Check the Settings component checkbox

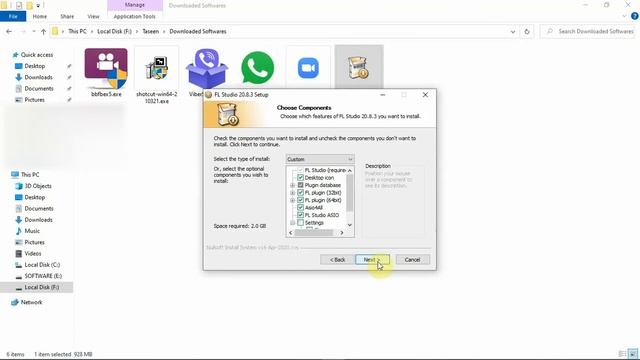point(300,223)
